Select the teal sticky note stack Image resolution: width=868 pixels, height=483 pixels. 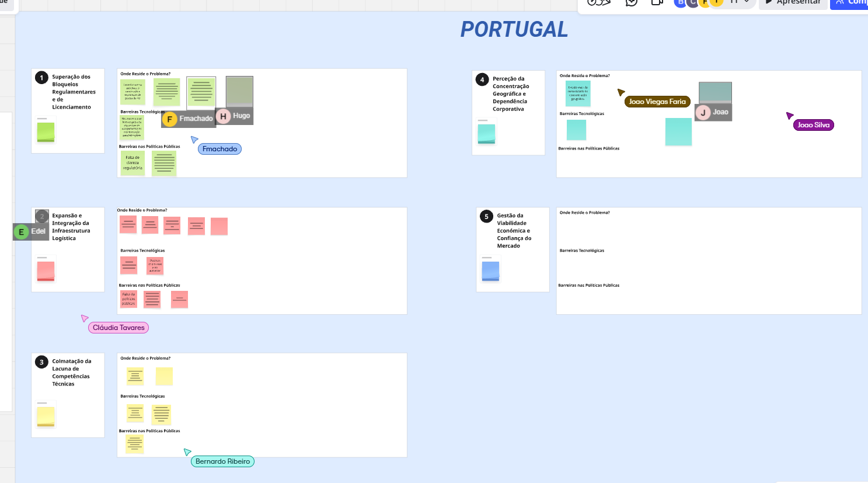click(x=486, y=134)
